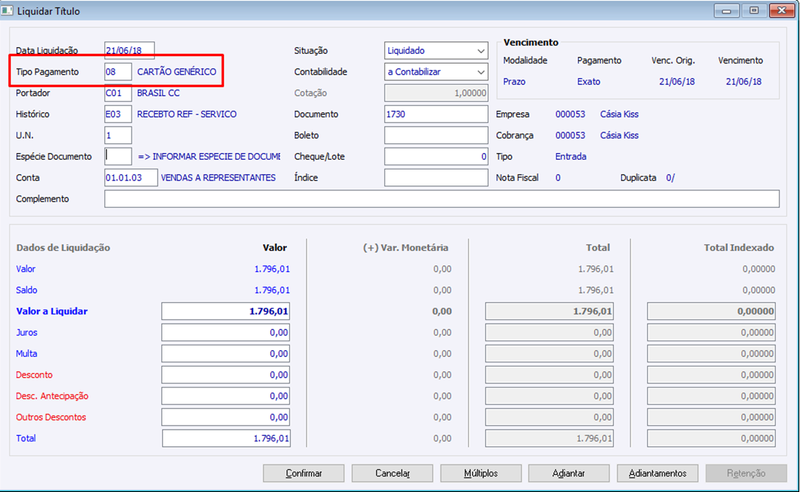Focus the Data Liquidação date field
The image size is (800, 492).
click(130, 51)
